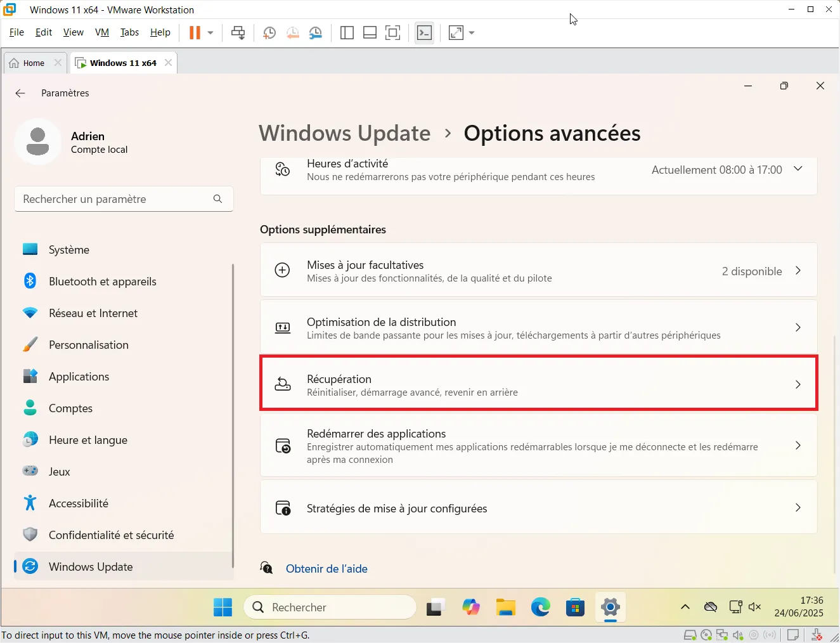Select Confidentialité et sécurité in the sidebar
840x643 pixels.
point(124,535)
